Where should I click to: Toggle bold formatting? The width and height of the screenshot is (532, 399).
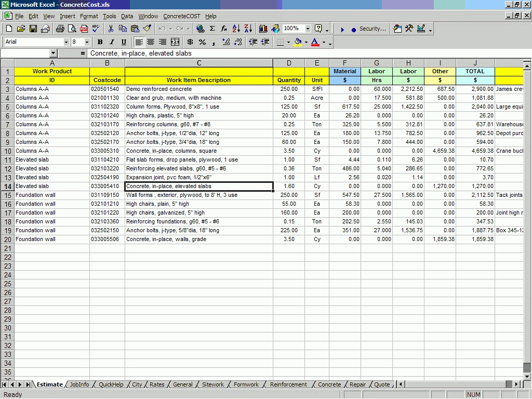tap(100, 42)
